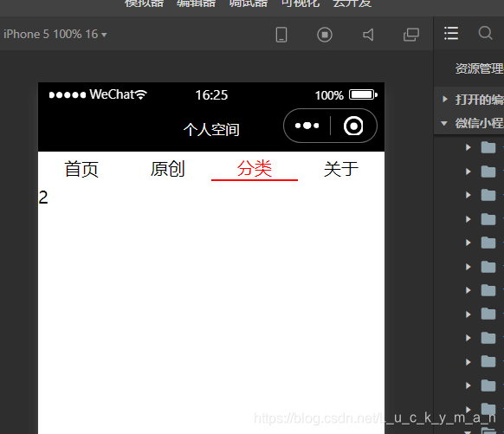This screenshot has height=434, width=504.
Task: Open the iPhone 5 device dropdown
Action: pos(55,34)
